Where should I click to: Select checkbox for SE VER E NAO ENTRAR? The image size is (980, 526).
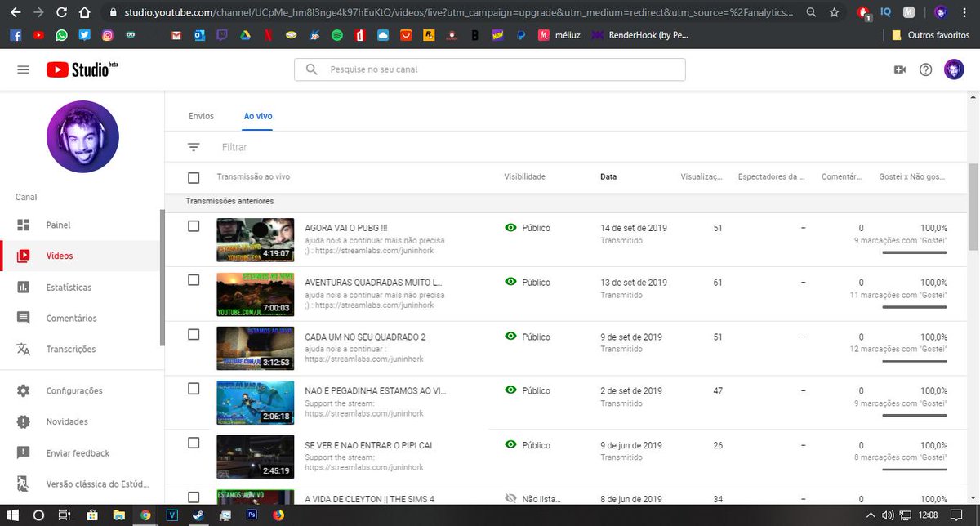click(194, 443)
